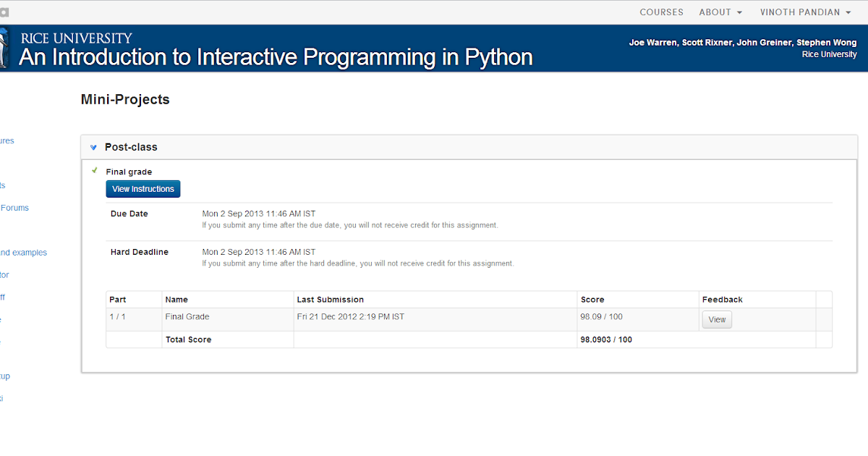This screenshot has height=456, width=868.
Task: Click the Last Submission column header
Action: (x=331, y=300)
